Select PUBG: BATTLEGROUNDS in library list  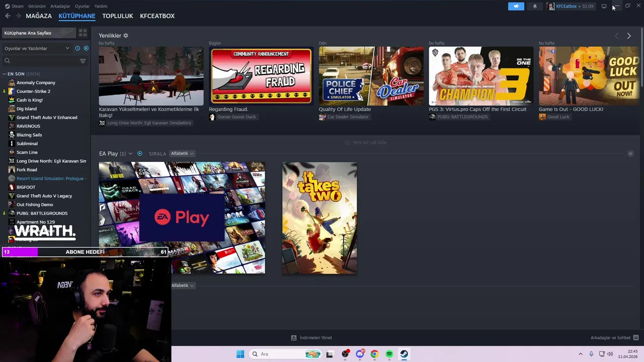click(x=42, y=213)
